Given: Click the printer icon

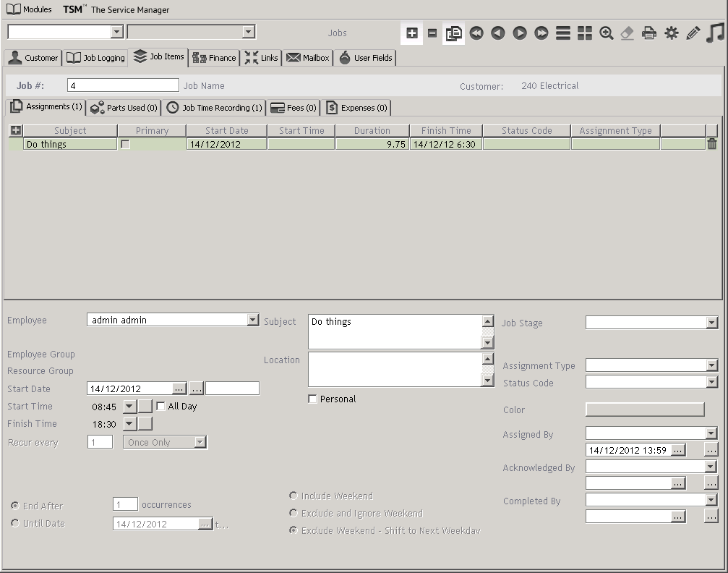Looking at the screenshot, I should click(x=649, y=33).
